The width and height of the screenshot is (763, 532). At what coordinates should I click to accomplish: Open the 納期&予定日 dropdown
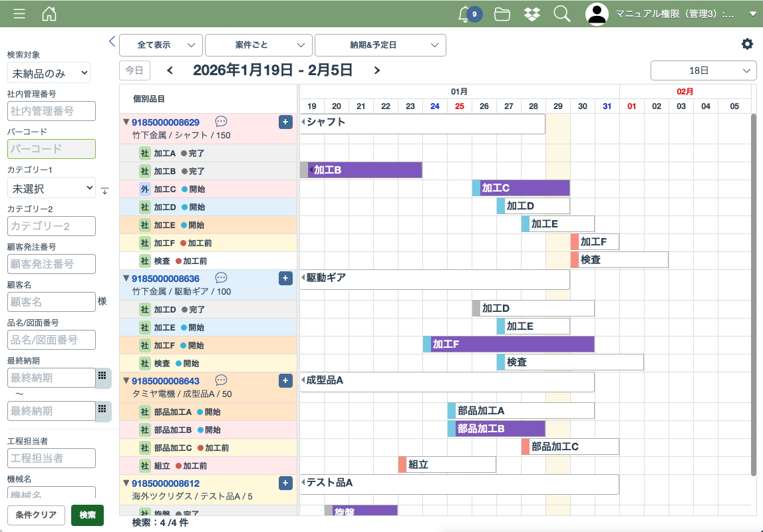pos(380,45)
